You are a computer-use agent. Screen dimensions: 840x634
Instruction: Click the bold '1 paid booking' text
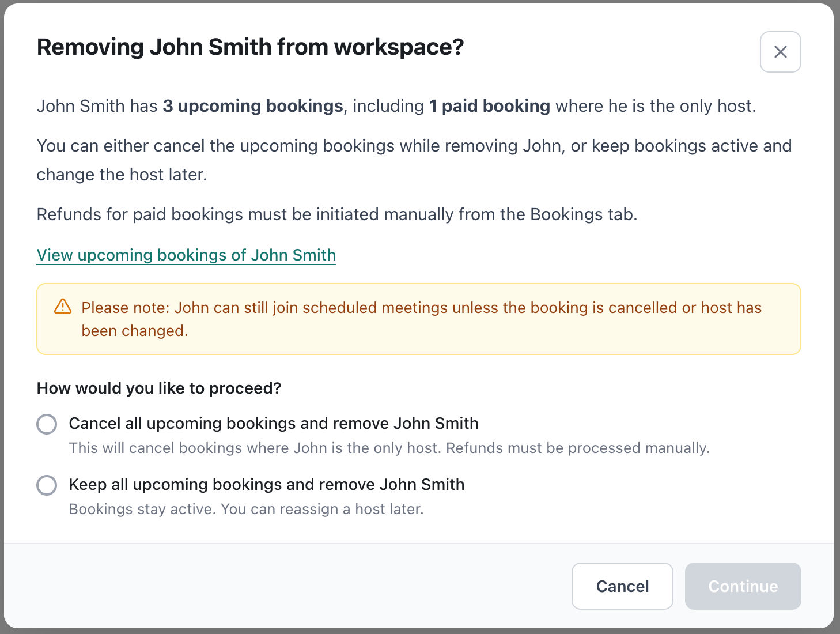pos(490,106)
